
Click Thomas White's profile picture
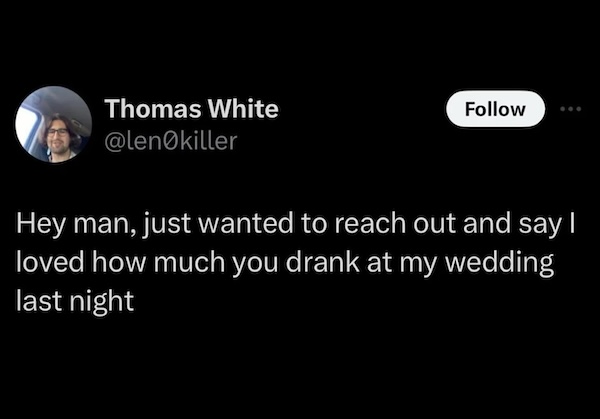[54, 124]
